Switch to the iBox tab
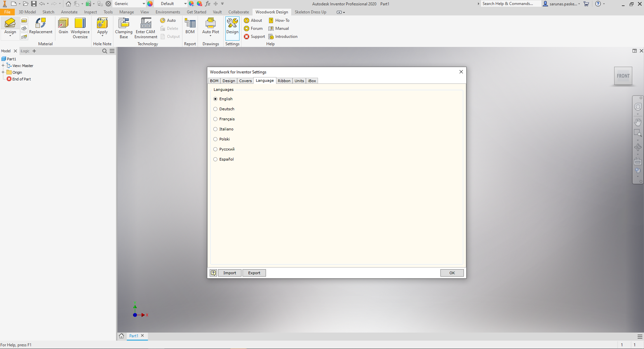Screen dimensions: 644x349 pos(312,81)
